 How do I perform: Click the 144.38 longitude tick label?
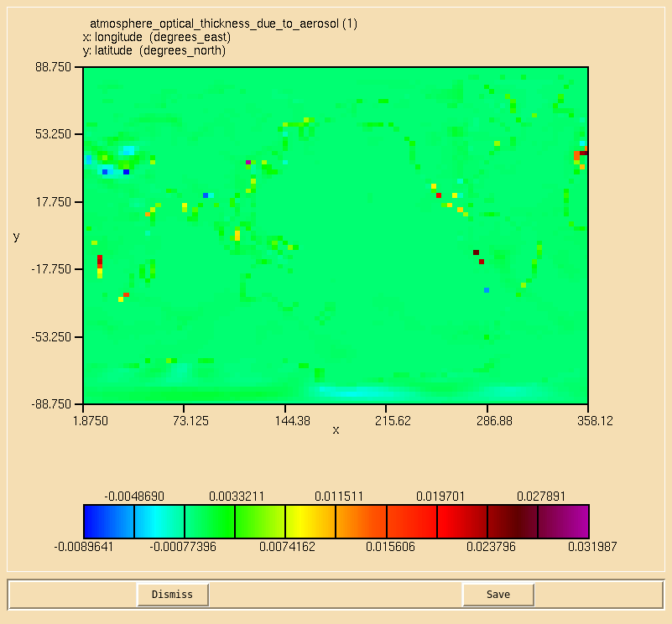click(x=292, y=421)
